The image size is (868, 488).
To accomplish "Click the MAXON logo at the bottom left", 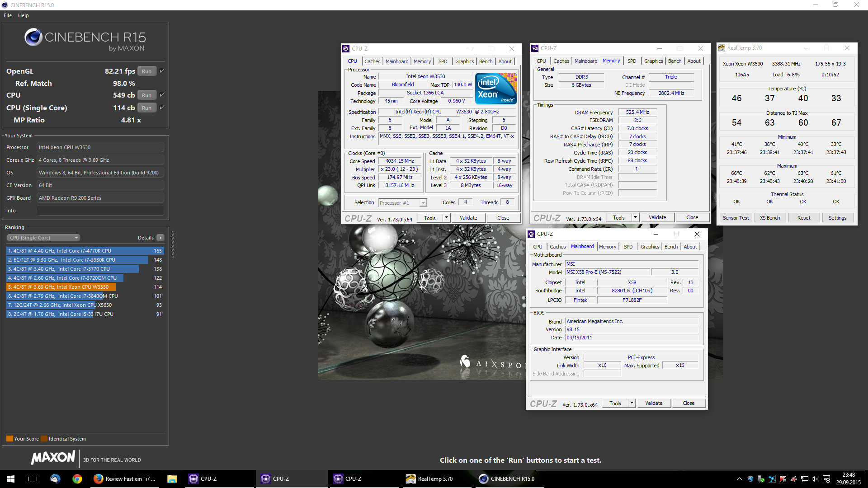I will 53,458.
